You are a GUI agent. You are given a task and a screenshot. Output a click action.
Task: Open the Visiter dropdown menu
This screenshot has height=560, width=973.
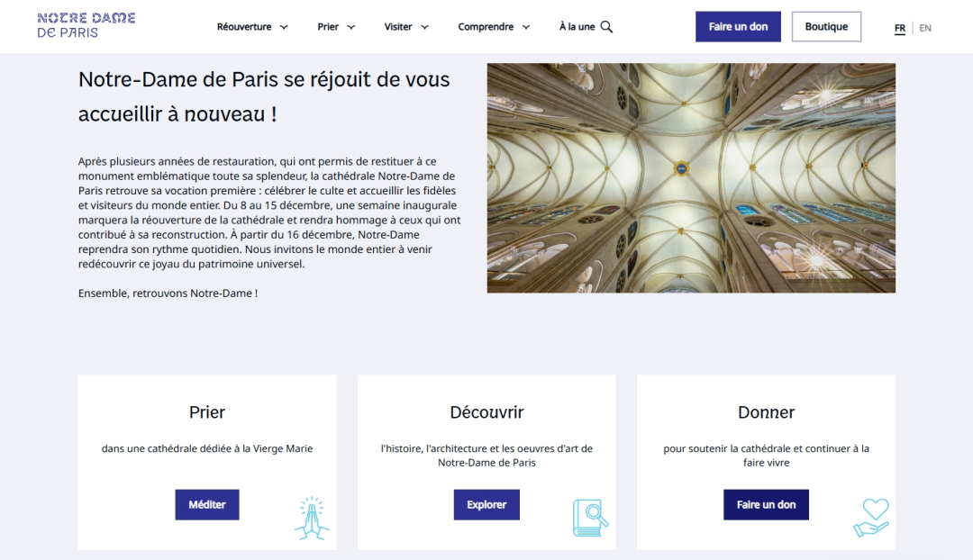coord(406,27)
